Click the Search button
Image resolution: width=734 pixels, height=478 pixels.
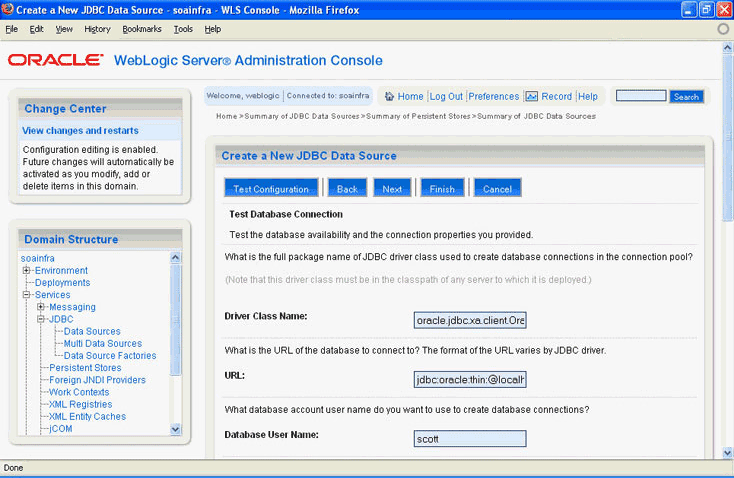point(686,96)
